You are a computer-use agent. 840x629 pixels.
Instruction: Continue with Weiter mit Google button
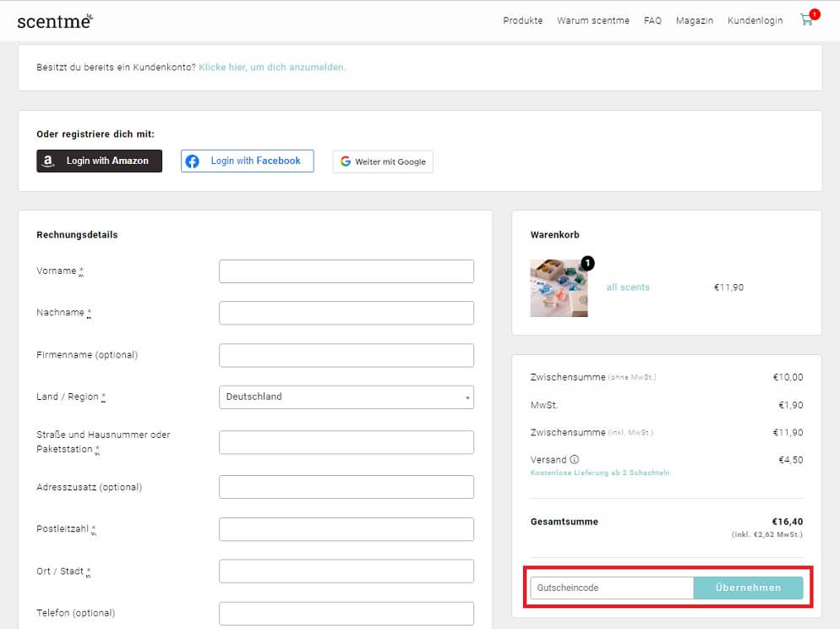[383, 161]
